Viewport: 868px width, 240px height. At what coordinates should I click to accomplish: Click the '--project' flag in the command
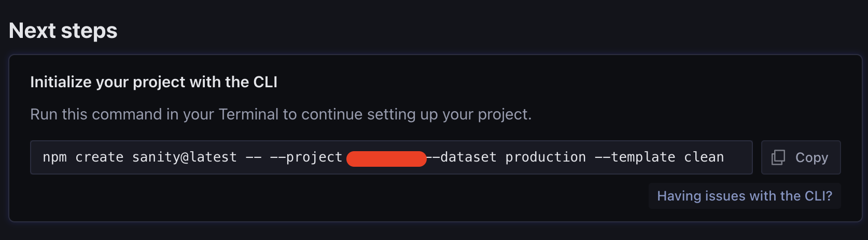(306, 157)
